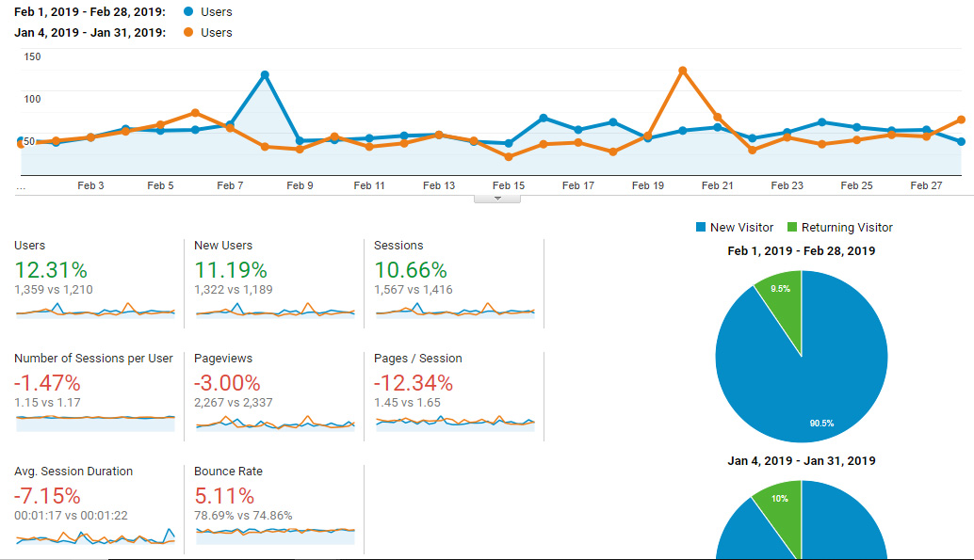This screenshot has width=974, height=560.
Task: Select the Avg. Session Duration -7.15% value
Action: pos(47,496)
